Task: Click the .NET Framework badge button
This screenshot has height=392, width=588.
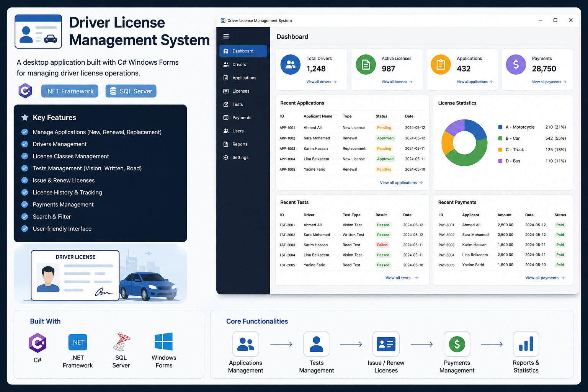Action: point(70,91)
